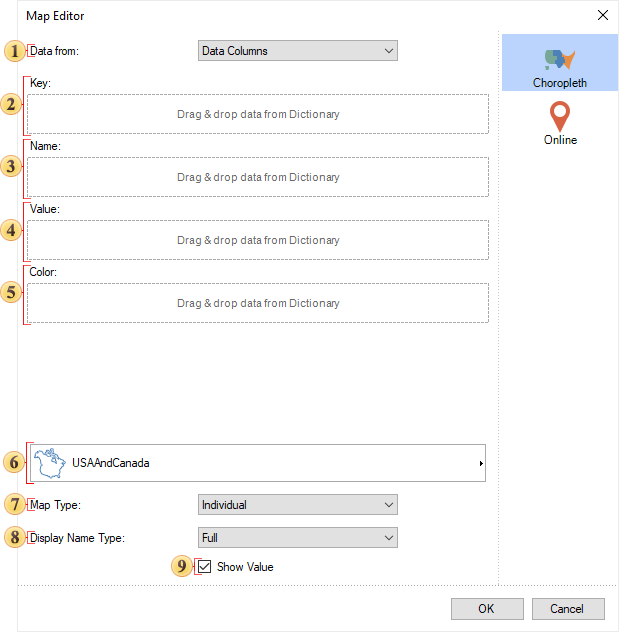Switch to the Choropleth tab label
The image size is (619, 632).
pos(560,83)
